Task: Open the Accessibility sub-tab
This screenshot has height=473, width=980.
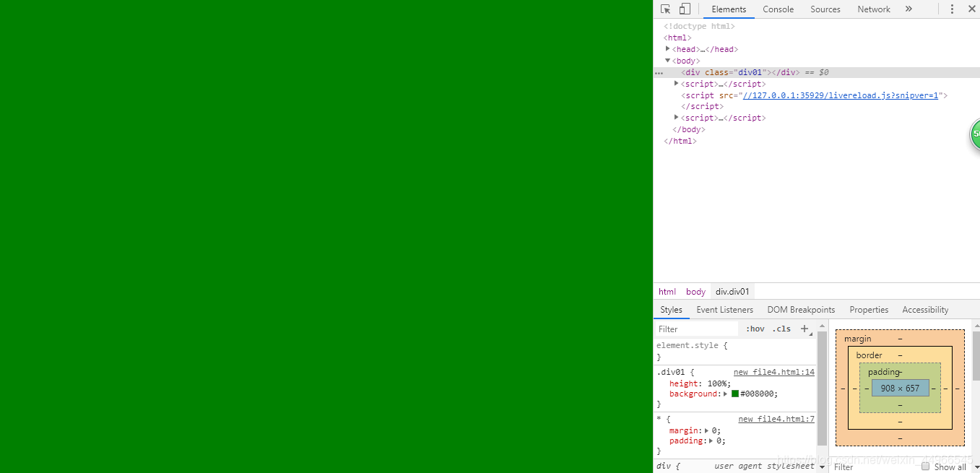Action: click(925, 310)
